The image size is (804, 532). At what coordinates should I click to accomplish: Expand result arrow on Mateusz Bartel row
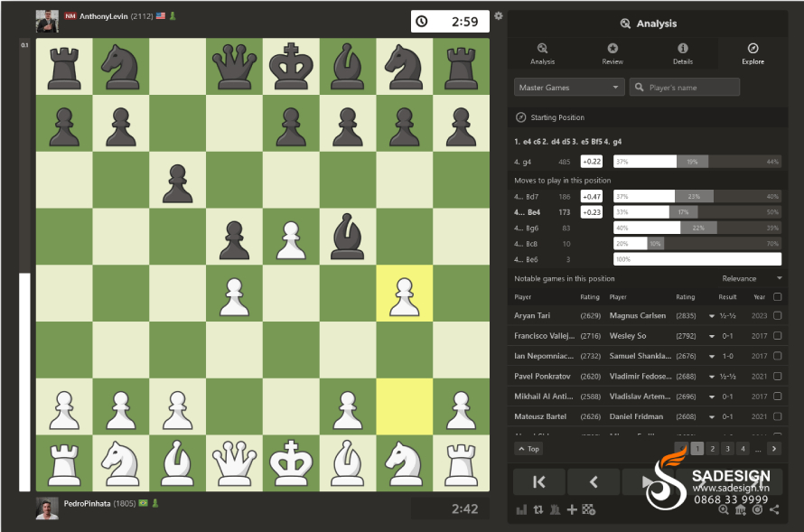point(712,416)
